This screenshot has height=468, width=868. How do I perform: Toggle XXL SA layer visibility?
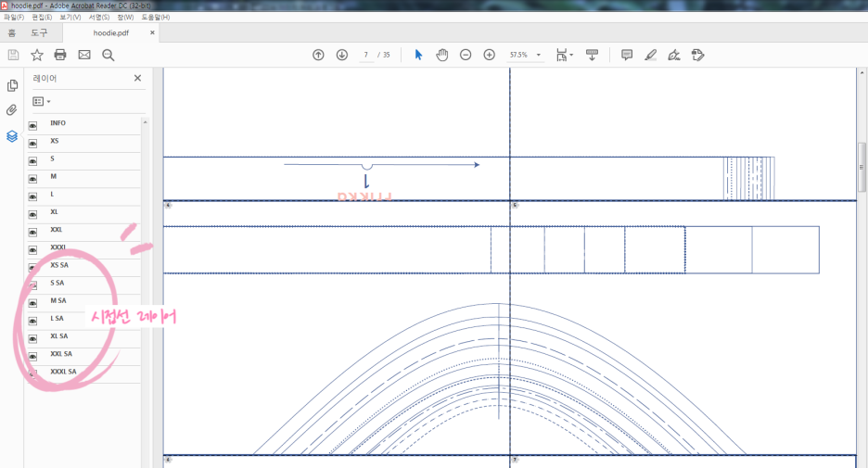[x=32, y=356]
